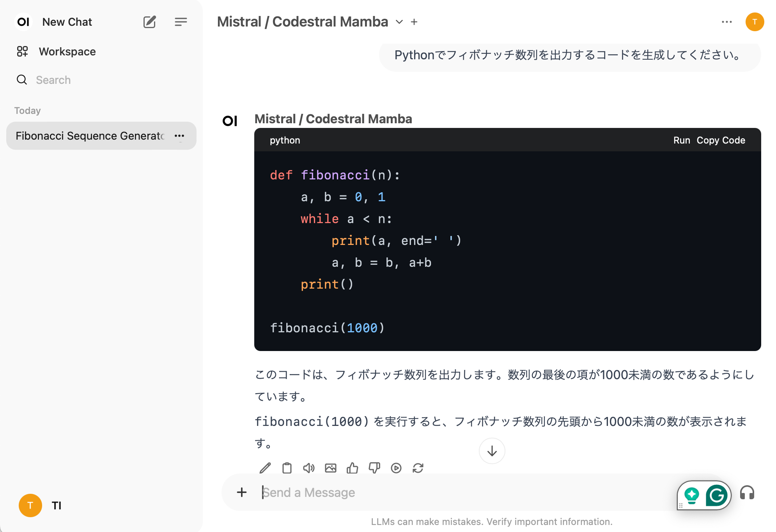Open the Search sidebar function

click(x=53, y=80)
